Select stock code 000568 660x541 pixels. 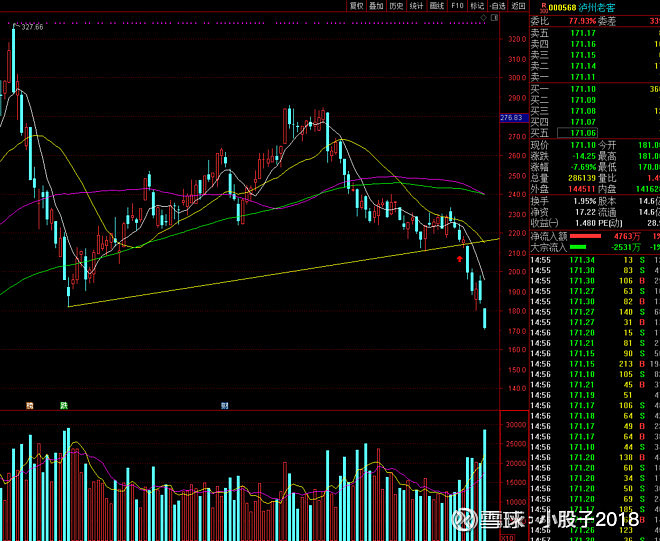pos(562,8)
